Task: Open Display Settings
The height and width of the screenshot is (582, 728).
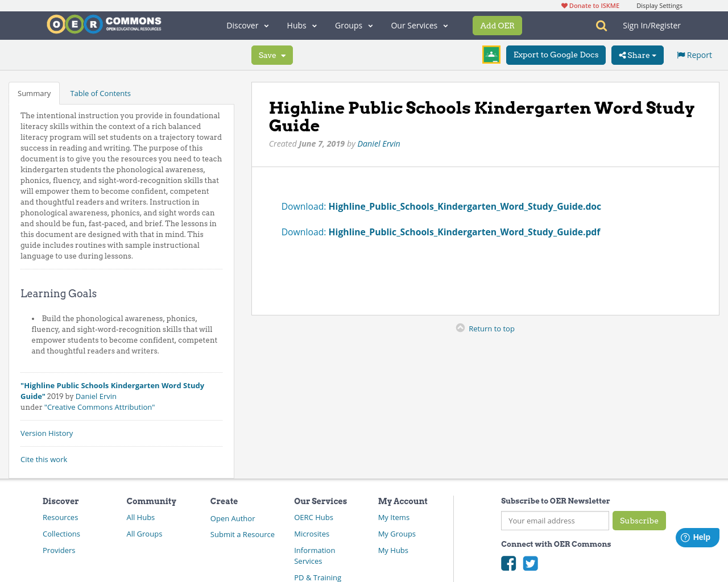Action: click(659, 5)
